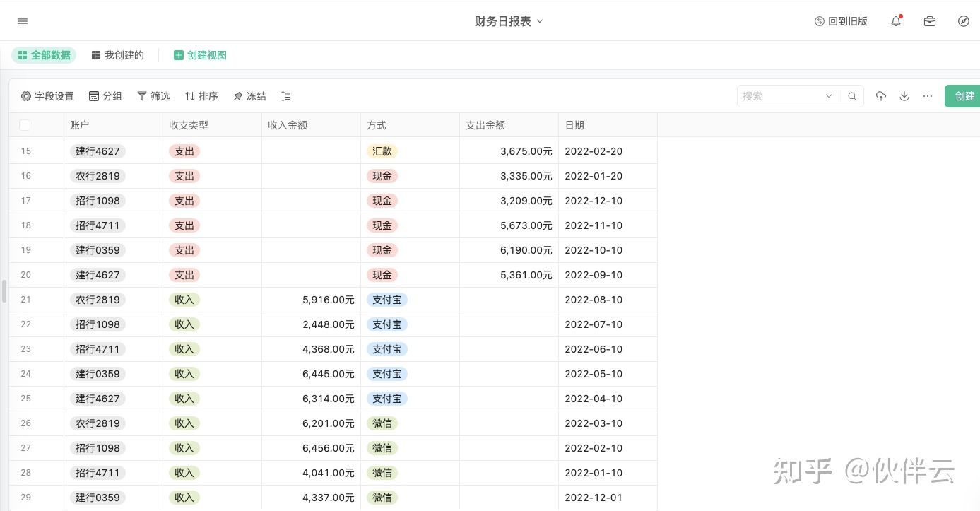The width and height of the screenshot is (980, 511).
Task: Click the briefcase icon in the header
Action: (x=930, y=21)
